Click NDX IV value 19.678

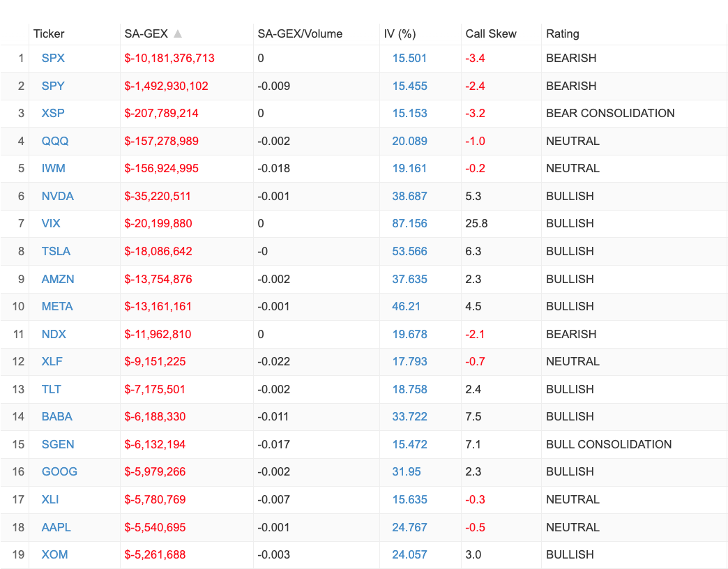(x=409, y=335)
